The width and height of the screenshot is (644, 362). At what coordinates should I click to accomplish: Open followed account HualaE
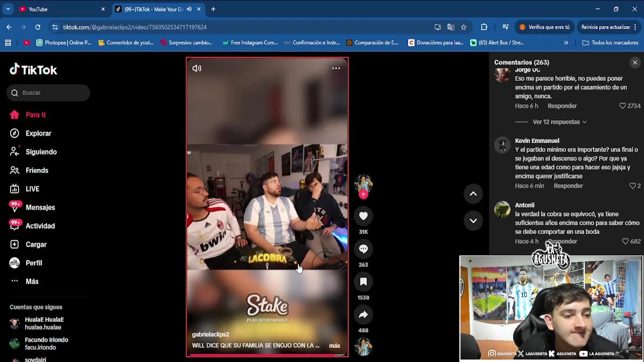pyautogui.click(x=44, y=323)
